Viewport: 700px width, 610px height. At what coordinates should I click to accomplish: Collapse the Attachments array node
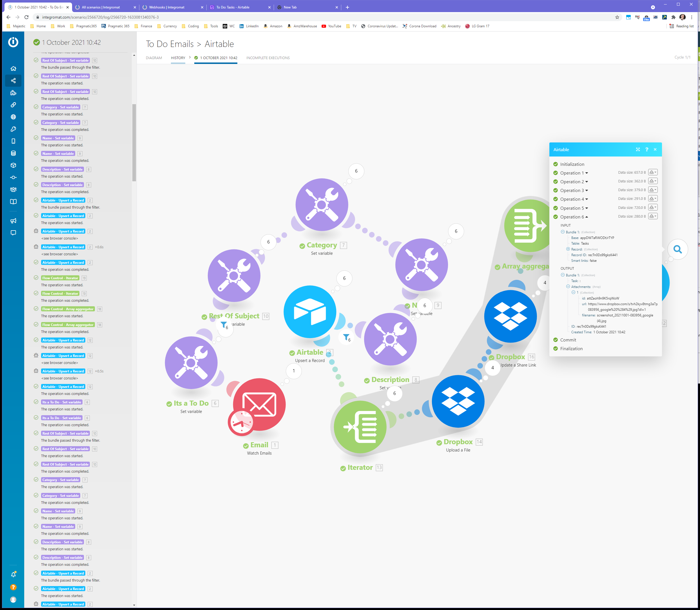568,287
